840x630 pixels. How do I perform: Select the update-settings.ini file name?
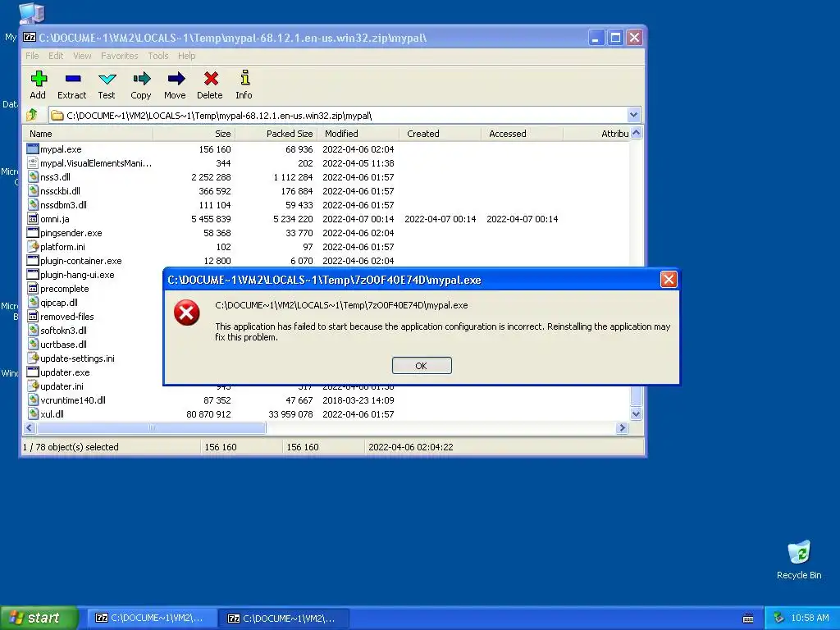pos(77,358)
